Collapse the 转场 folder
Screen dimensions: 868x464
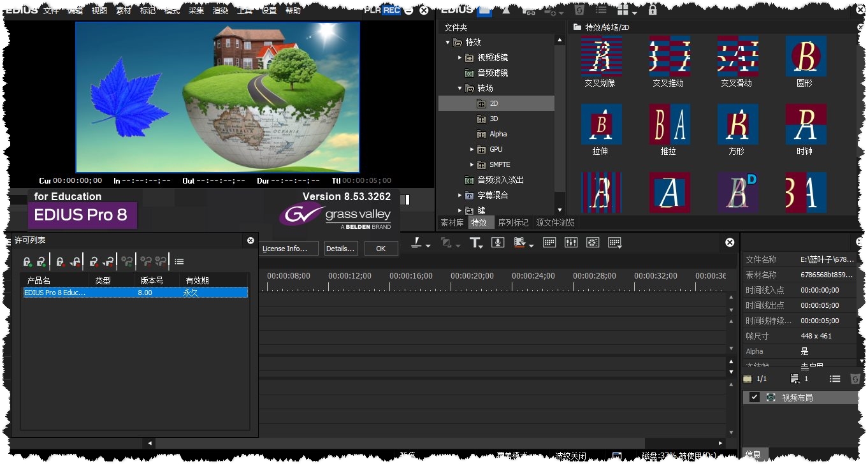coord(459,88)
